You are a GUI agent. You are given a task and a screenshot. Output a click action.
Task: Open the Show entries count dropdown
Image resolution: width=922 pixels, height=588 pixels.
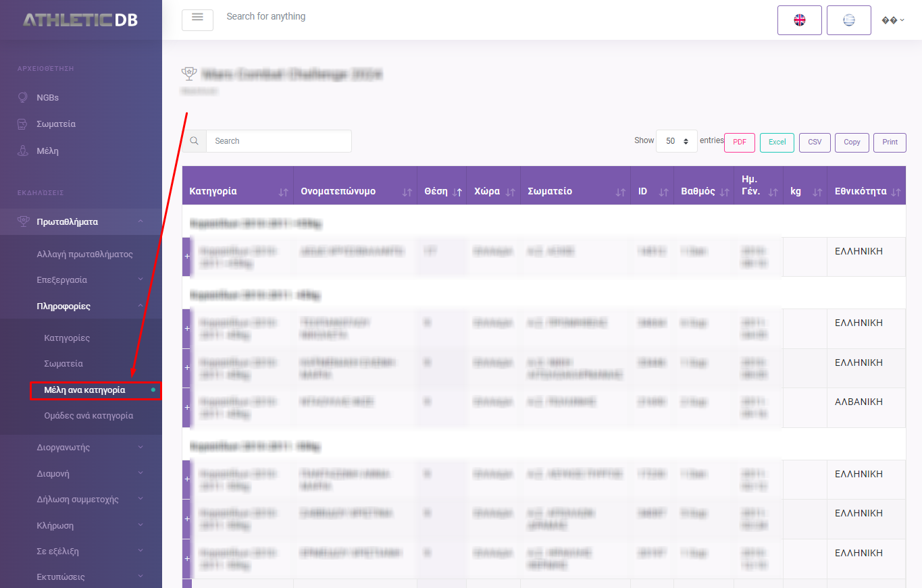pos(677,141)
